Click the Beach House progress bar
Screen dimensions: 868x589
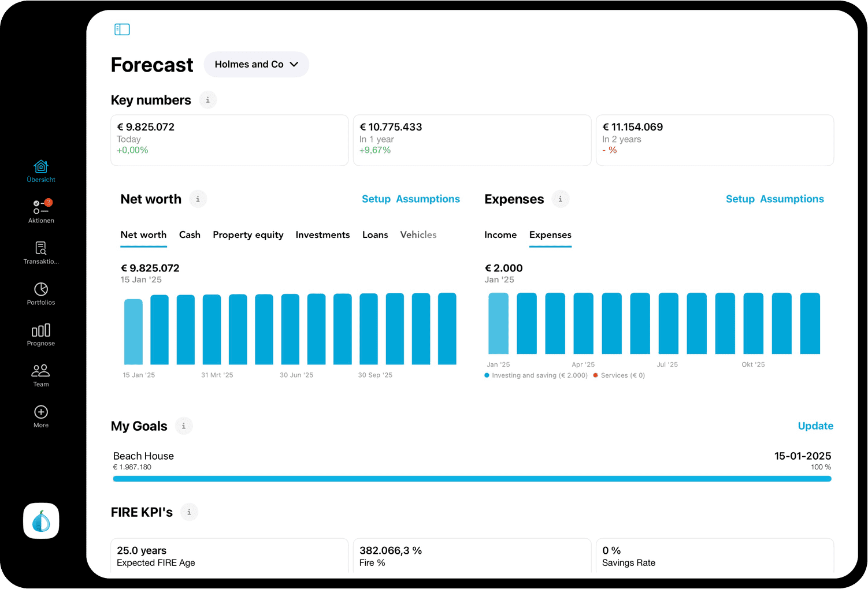pos(472,479)
